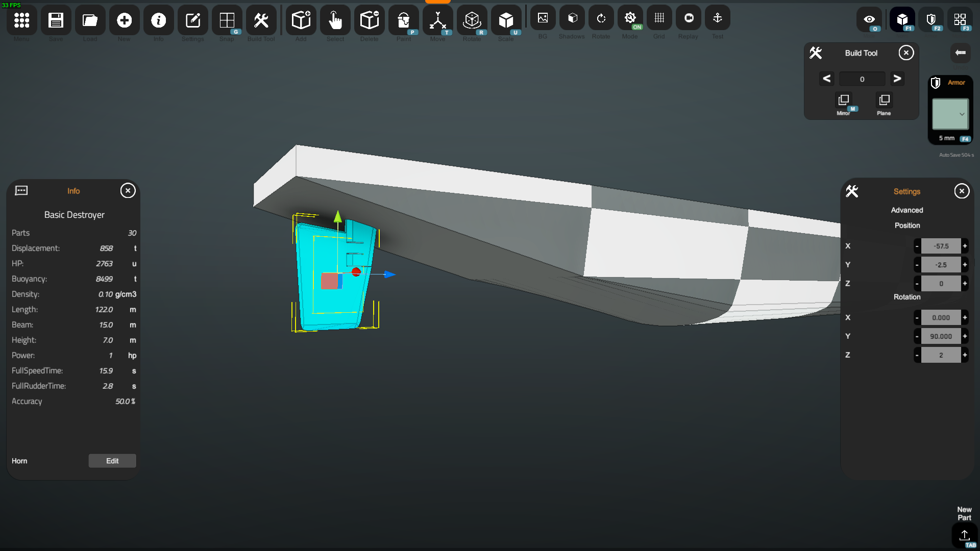Expand the armor color dropdown
This screenshot has width=980, height=551.
(x=962, y=114)
